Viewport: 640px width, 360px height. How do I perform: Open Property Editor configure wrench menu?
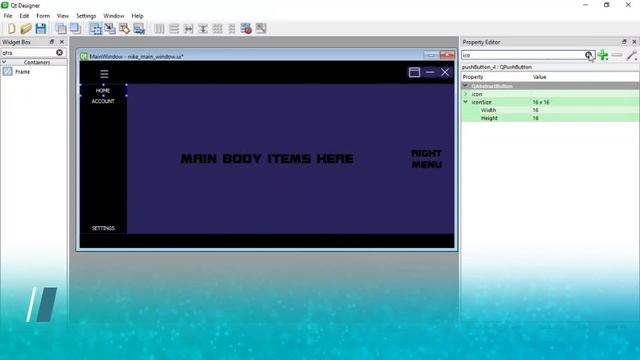coord(631,55)
